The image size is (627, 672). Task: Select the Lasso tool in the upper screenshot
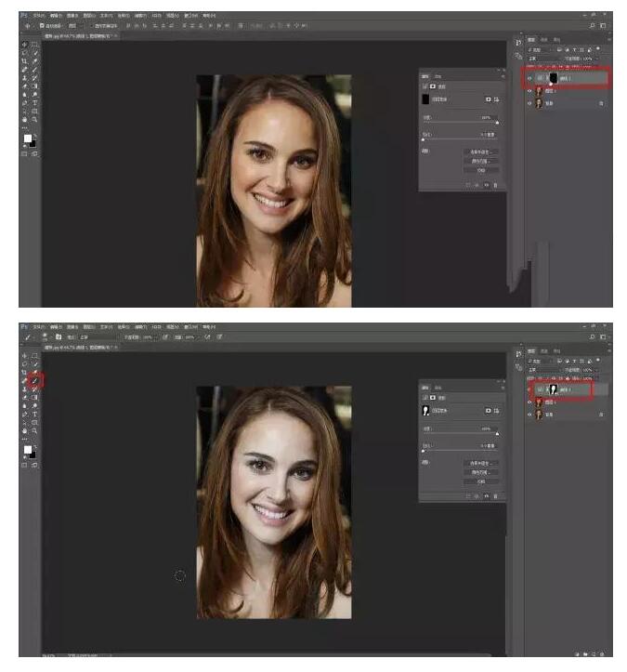[24, 53]
